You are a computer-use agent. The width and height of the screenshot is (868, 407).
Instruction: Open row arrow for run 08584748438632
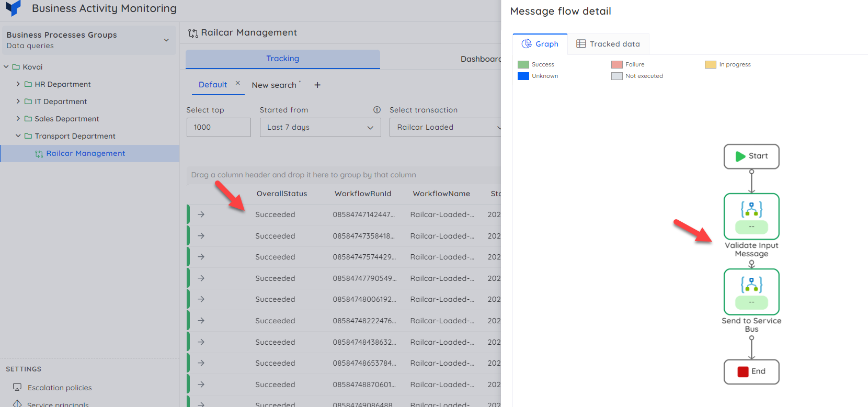(x=201, y=342)
